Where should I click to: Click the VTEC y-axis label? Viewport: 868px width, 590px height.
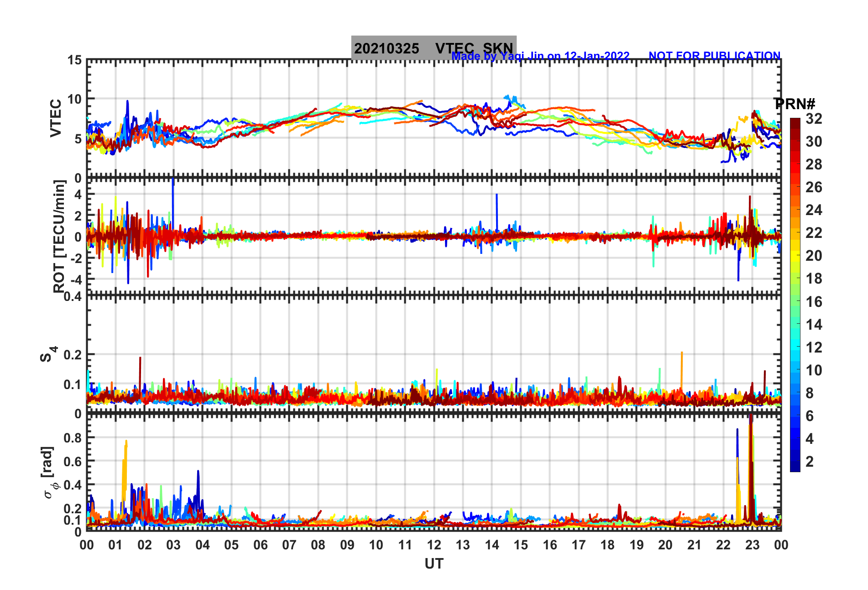tap(56, 118)
